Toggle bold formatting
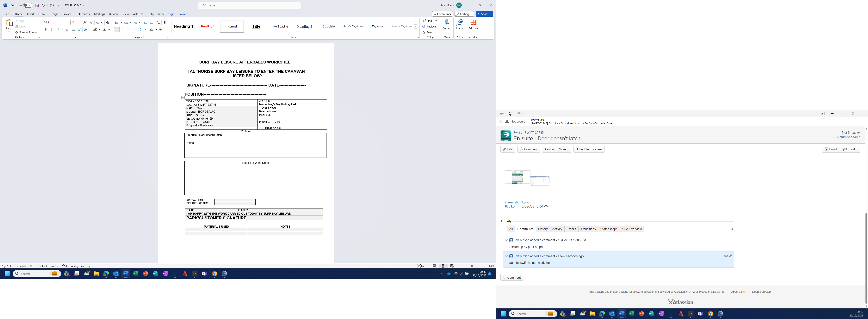 click(46, 30)
